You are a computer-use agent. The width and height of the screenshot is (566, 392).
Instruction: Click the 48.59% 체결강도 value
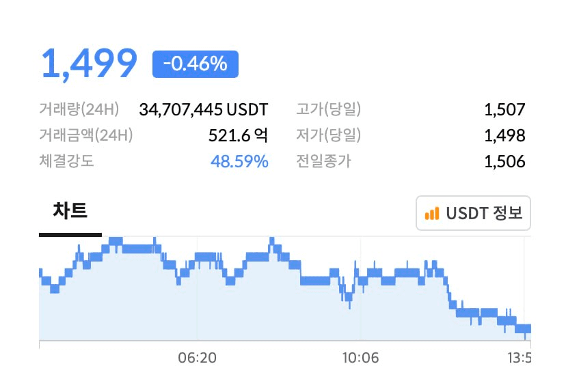click(240, 162)
